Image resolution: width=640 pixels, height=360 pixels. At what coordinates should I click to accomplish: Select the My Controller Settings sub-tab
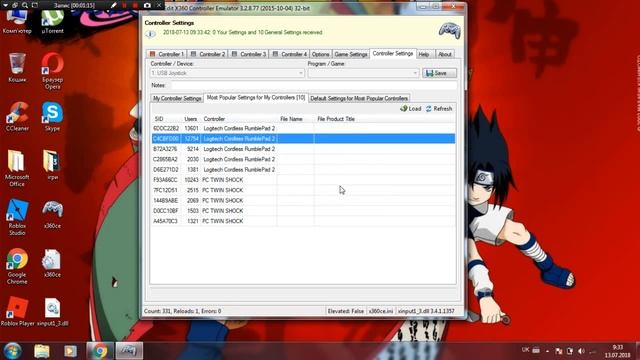click(177, 98)
